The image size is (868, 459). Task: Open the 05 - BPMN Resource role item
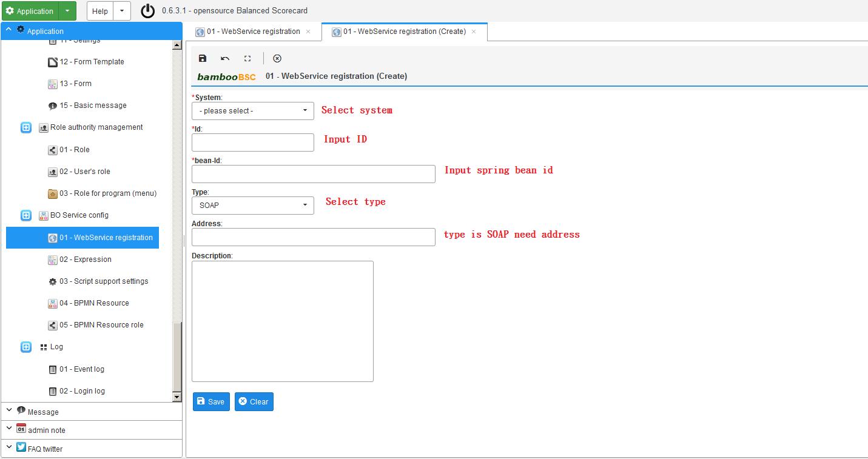pos(101,325)
